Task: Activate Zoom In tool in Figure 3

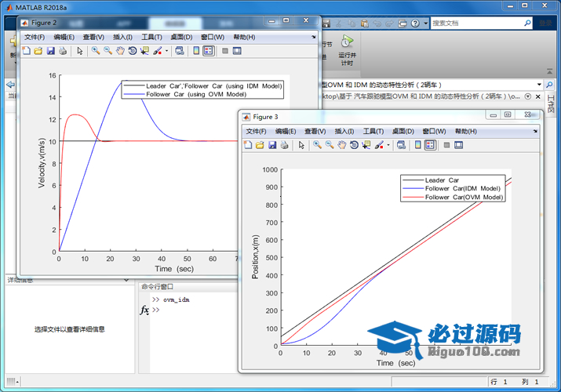Action: [x=317, y=145]
